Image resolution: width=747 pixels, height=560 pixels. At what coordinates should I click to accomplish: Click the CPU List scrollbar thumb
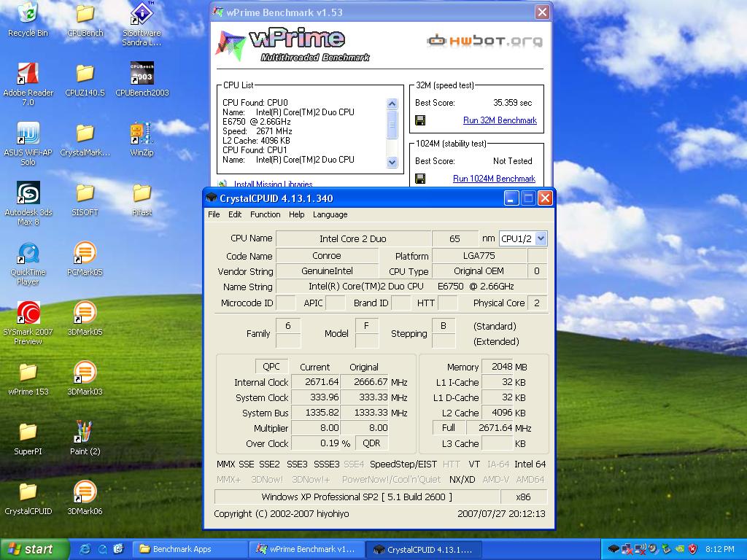[392, 125]
